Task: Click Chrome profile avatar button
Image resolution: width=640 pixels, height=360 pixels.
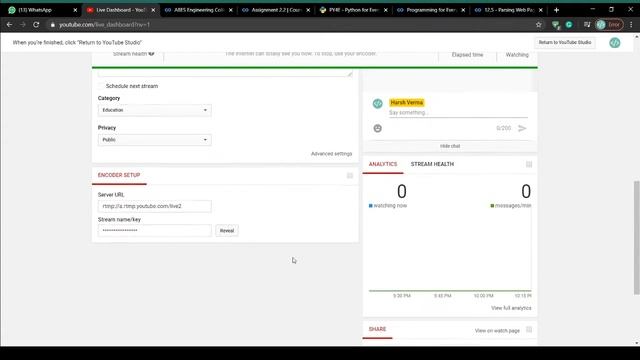Action: (x=609, y=24)
